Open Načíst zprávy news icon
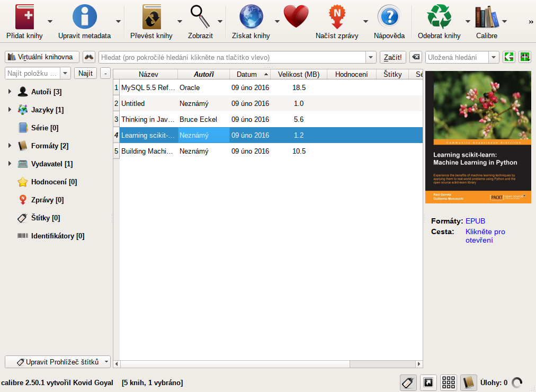536x392 pixels. (x=337, y=16)
